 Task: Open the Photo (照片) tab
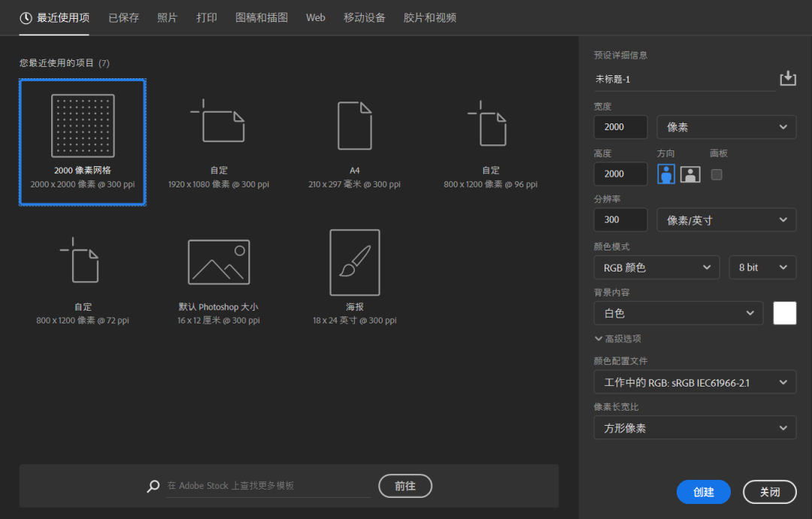point(168,17)
